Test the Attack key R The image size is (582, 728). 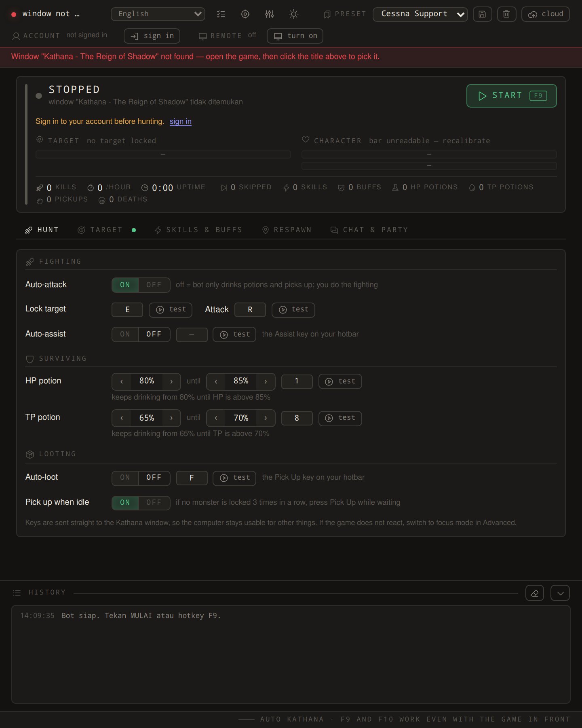tap(293, 310)
